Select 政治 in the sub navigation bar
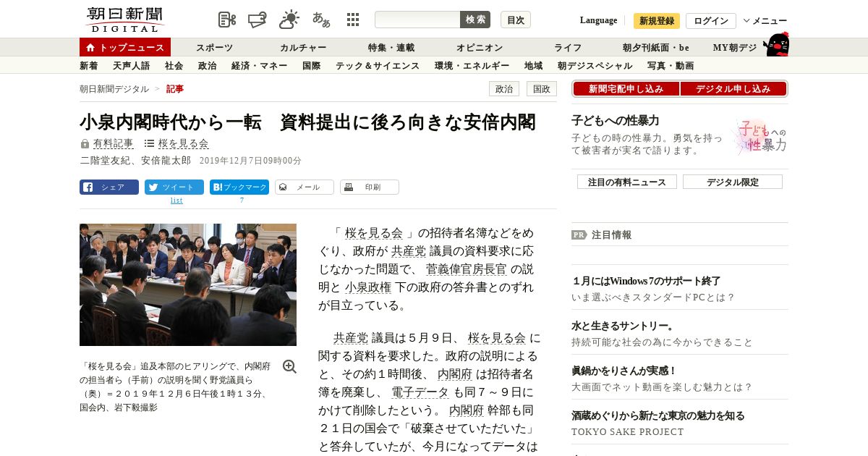868x456 pixels. [x=207, y=65]
